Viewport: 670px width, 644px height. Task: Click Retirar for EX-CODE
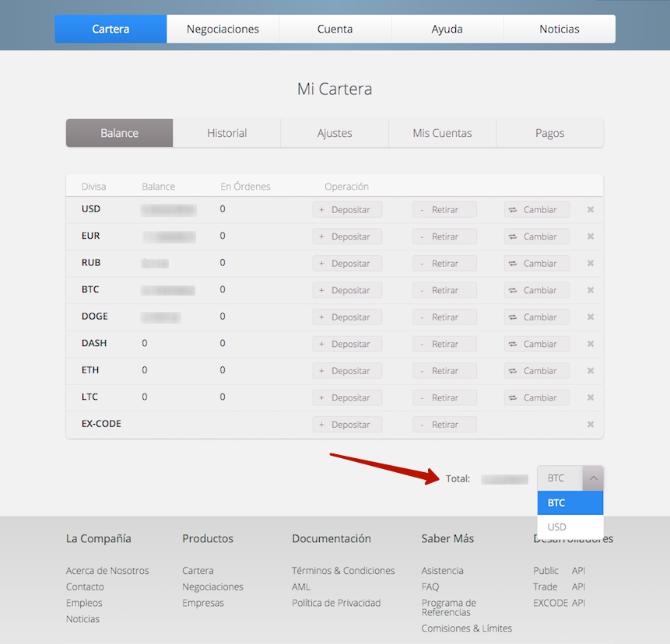pos(444,425)
